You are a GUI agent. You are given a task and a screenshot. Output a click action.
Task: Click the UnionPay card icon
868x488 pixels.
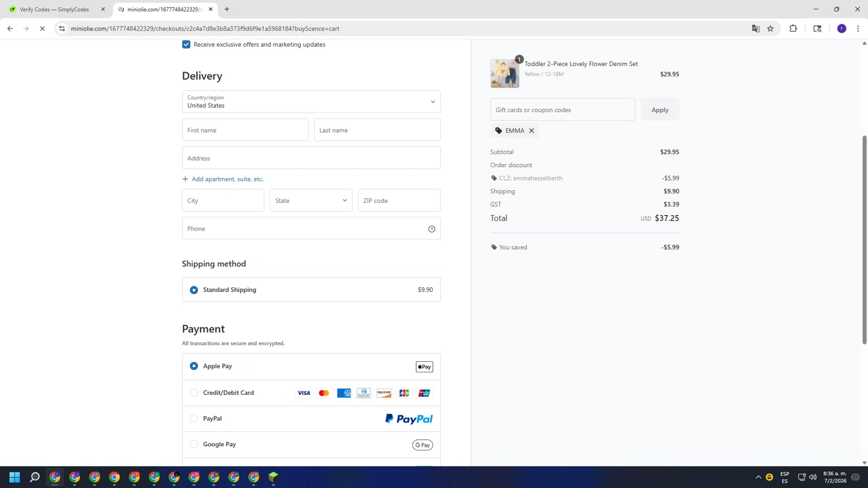(x=424, y=393)
